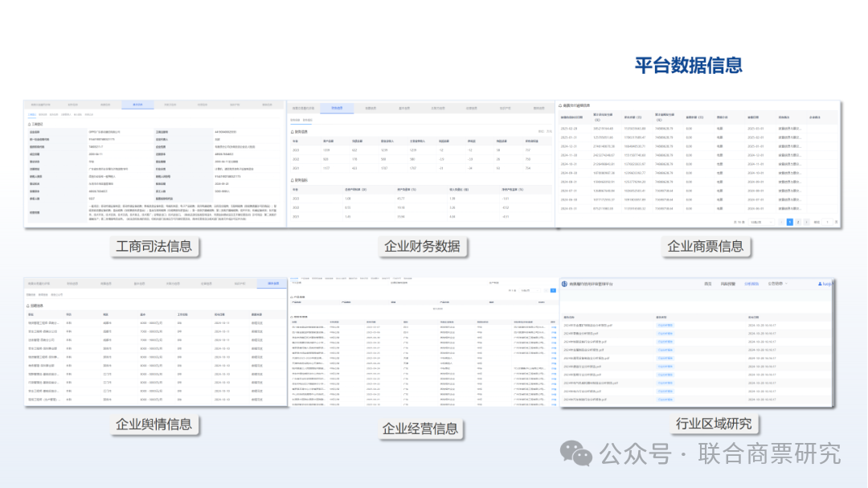Click the jump-to-page input field in pagination
This screenshot has width=868, height=488.
pyautogui.click(x=826, y=221)
